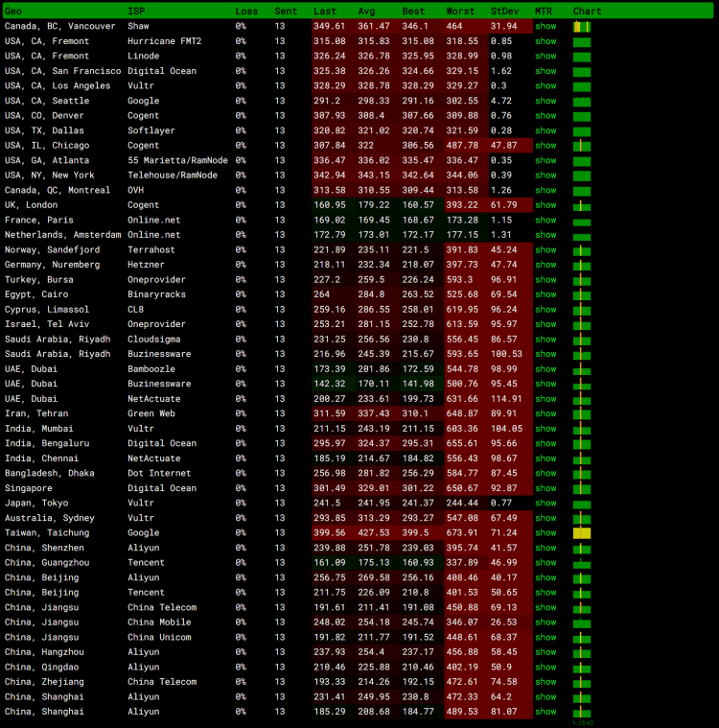Open MTR show for Taiwan, Taichung Google

click(545, 532)
